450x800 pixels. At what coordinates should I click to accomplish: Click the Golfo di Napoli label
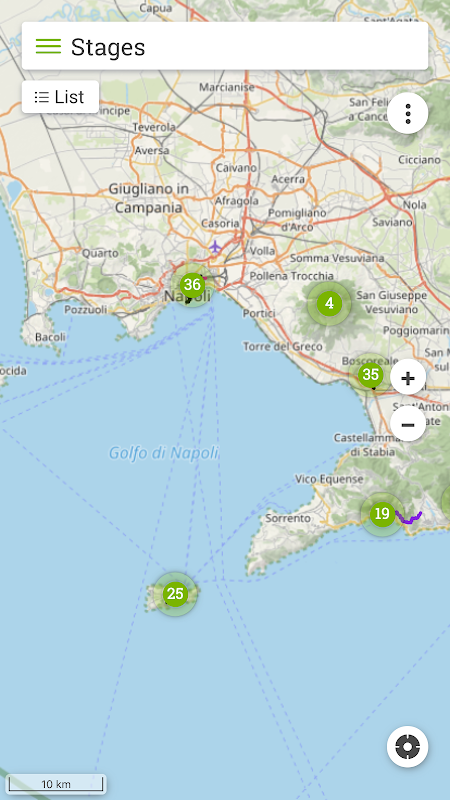coord(163,453)
